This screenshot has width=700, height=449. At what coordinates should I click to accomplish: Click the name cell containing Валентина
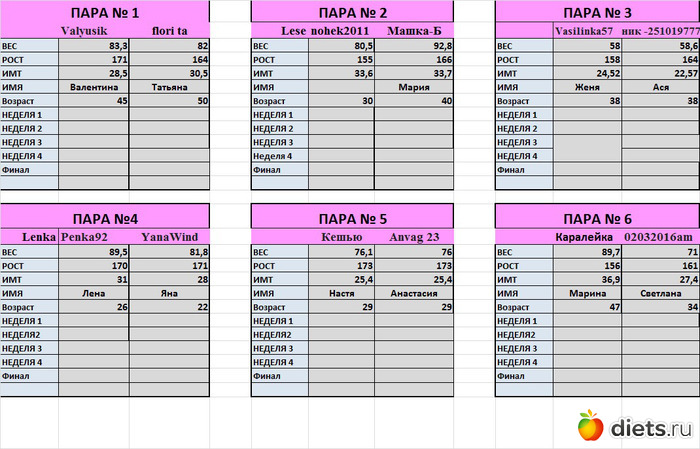point(94,88)
